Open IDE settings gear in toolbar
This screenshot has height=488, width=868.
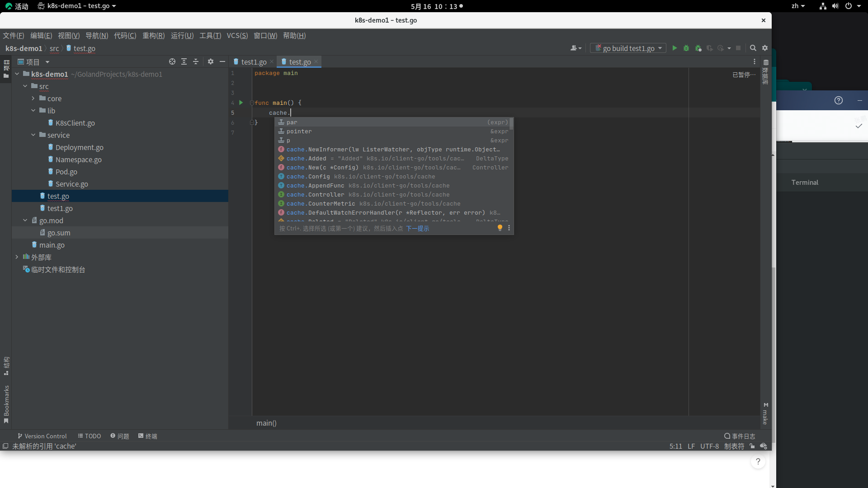[765, 48]
